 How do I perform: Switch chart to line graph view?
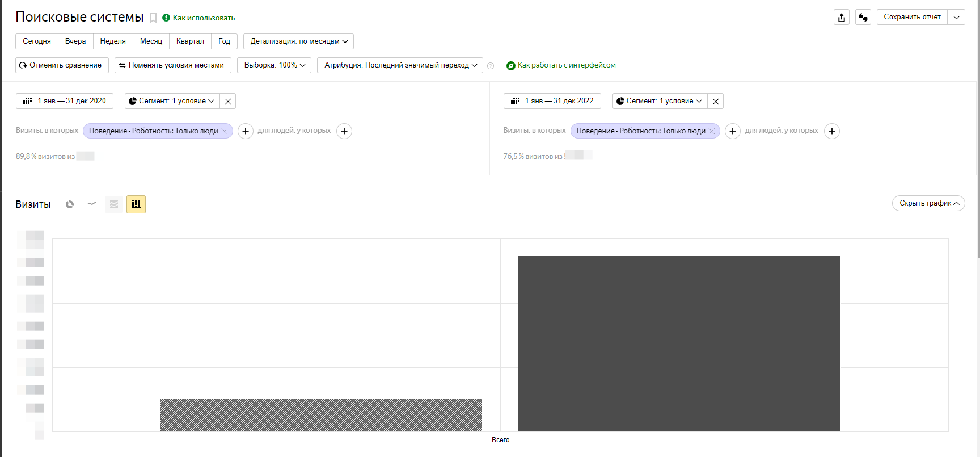[92, 204]
